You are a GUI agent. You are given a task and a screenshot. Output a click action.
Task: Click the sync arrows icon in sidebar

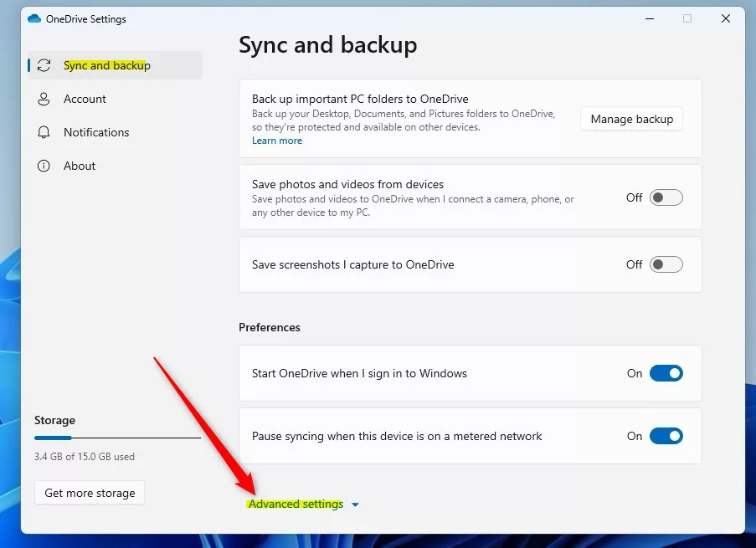(44, 65)
